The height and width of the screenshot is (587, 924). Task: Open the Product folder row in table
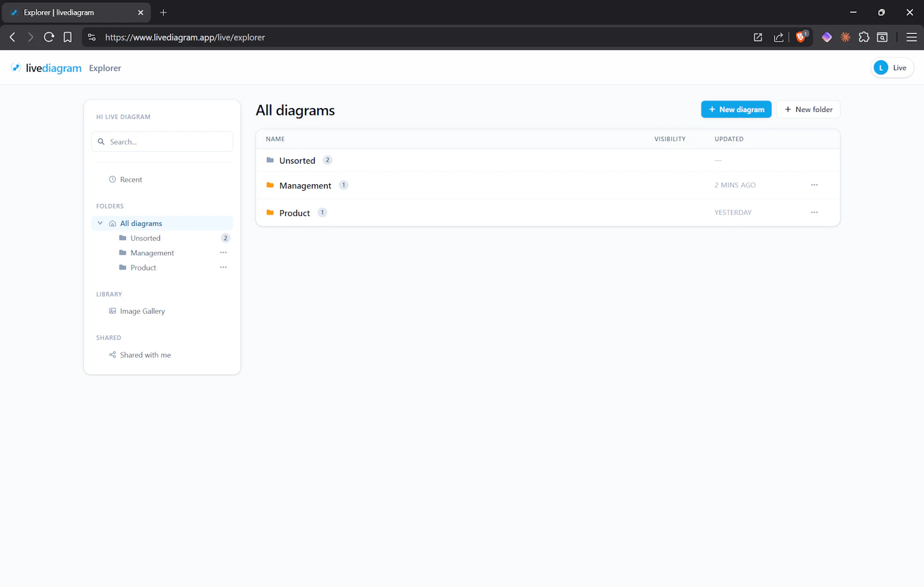click(x=547, y=213)
